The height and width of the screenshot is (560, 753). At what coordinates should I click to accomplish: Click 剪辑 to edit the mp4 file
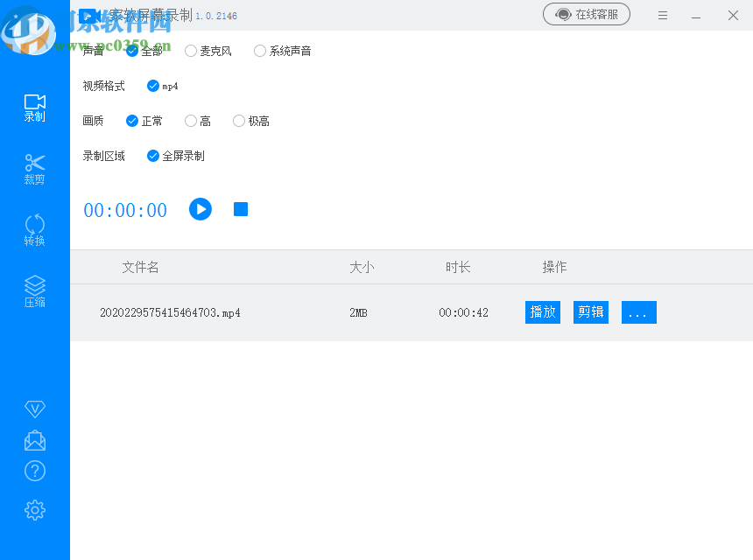pyautogui.click(x=590, y=311)
